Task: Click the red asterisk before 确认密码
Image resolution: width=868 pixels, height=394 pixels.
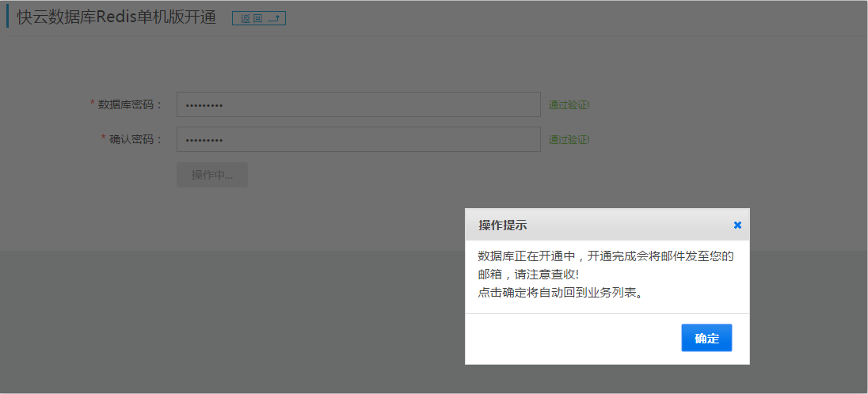Action: tap(104, 138)
